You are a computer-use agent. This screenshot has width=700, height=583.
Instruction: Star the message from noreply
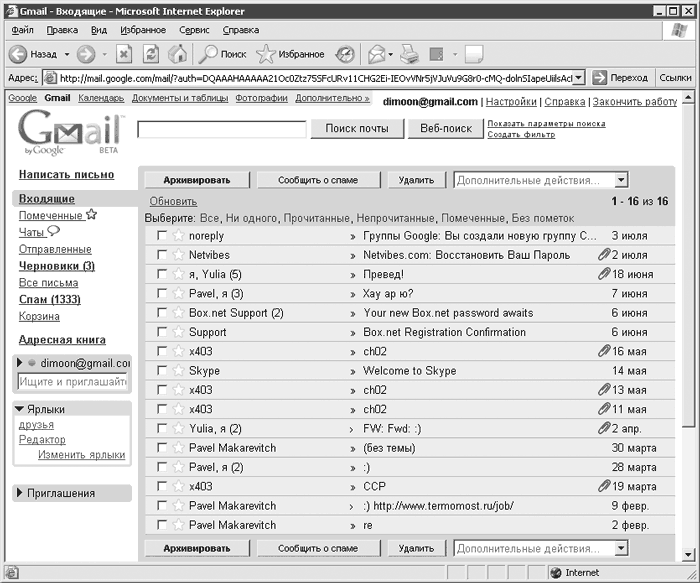tap(179, 236)
